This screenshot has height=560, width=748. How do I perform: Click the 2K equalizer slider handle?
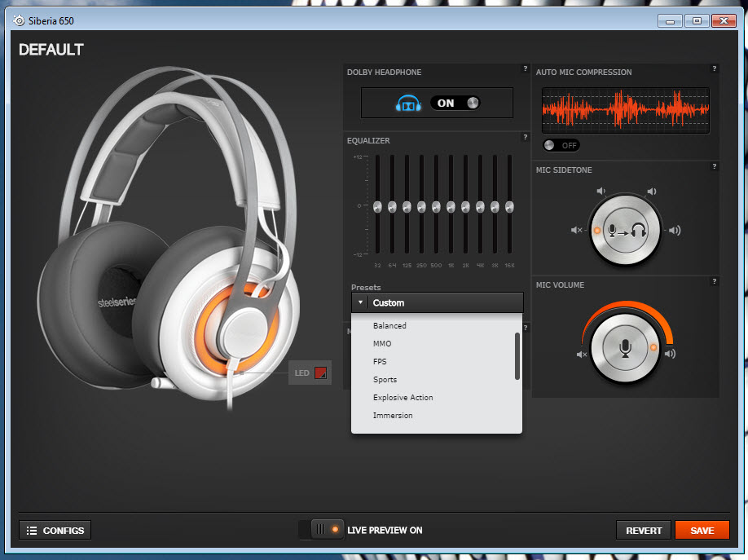coord(465,207)
